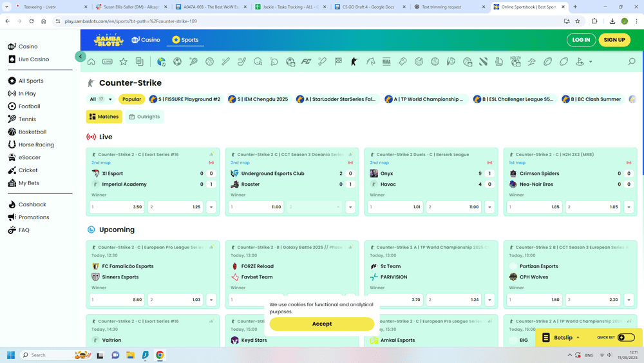Switch to the Casino top tab
Viewport: 644px width, 363px height.
[146, 40]
